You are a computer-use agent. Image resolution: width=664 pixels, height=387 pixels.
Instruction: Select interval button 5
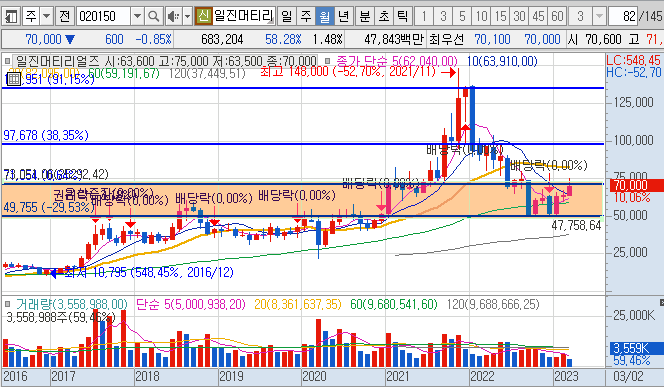[462, 17]
